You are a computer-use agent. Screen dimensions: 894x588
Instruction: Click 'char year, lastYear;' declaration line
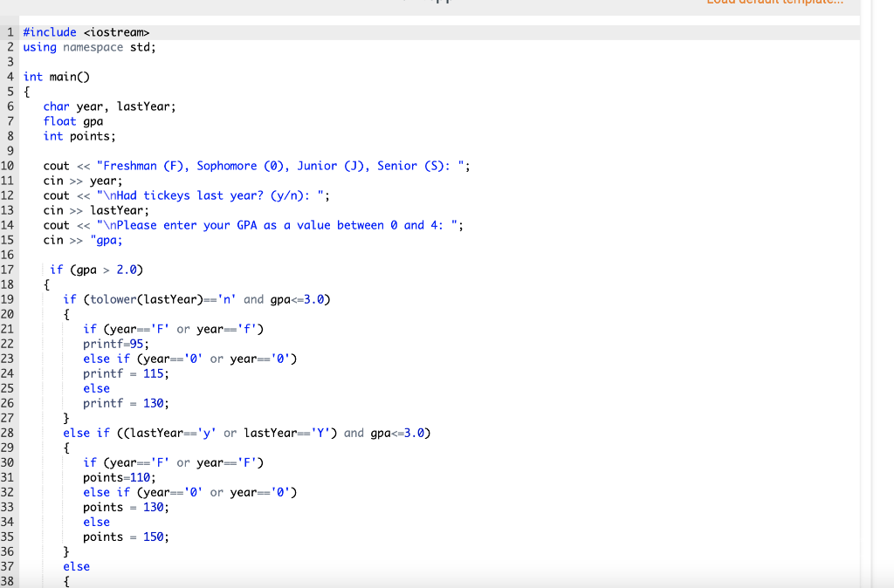point(109,106)
